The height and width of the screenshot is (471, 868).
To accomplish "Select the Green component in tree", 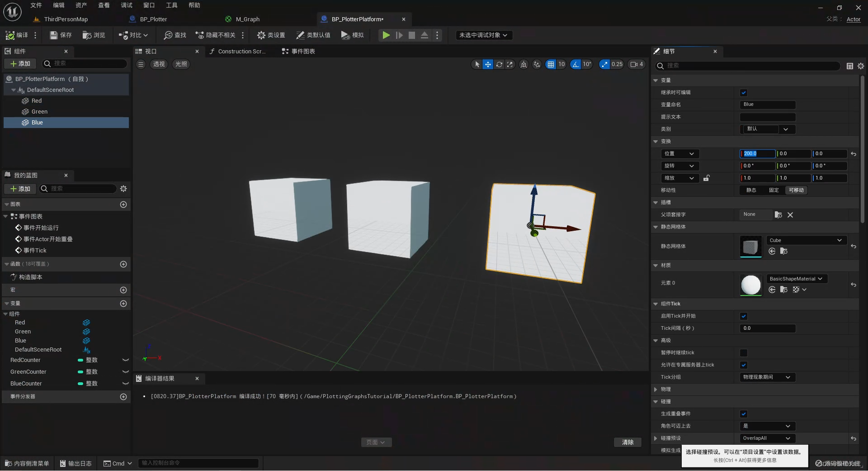I will point(39,112).
